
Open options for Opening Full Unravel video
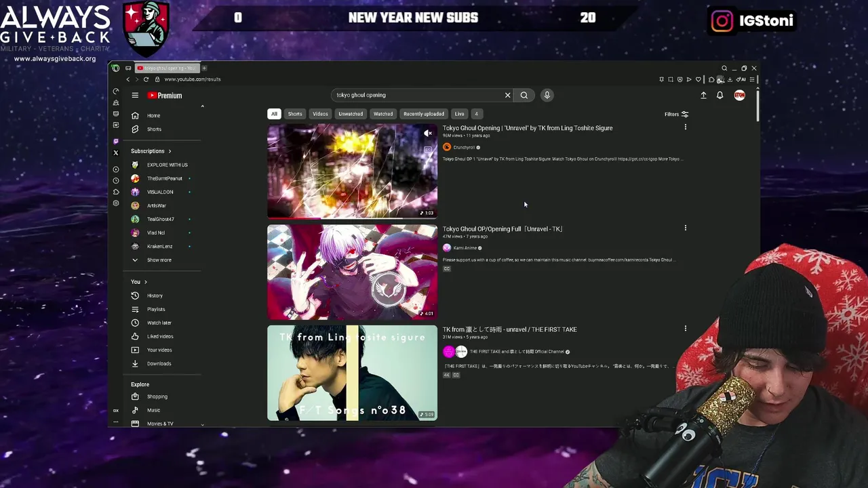tap(685, 228)
